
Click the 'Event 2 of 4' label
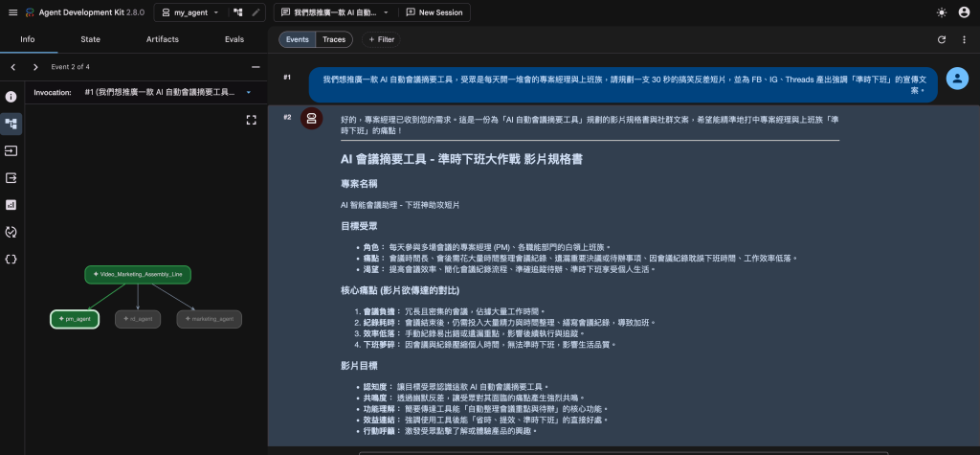point(71,67)
